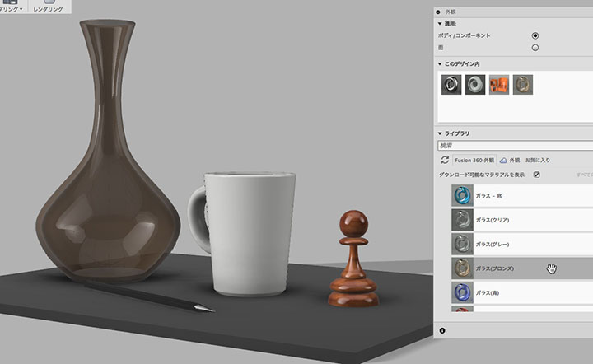593x364 pixels.
Task: Open the cloud 外観 tab
Action: pyautogui.click(x=510, y=161)
